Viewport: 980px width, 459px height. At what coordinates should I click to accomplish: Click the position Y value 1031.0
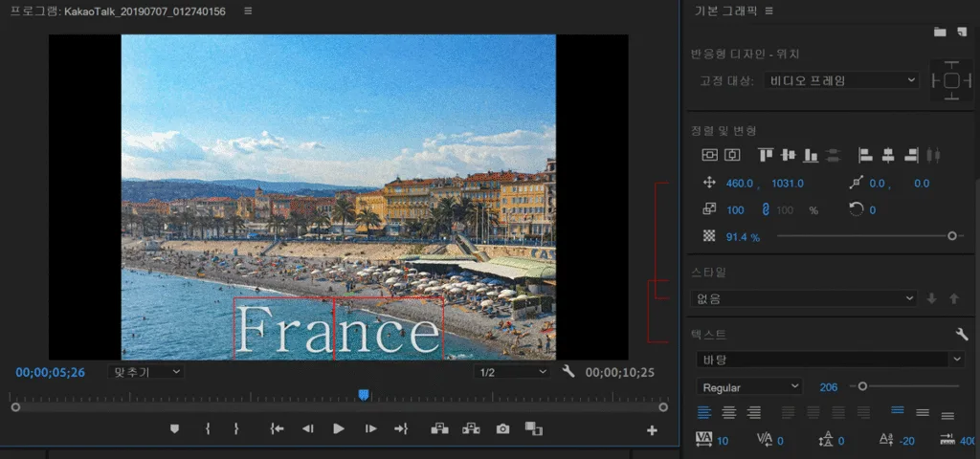[x=788, y=184]
